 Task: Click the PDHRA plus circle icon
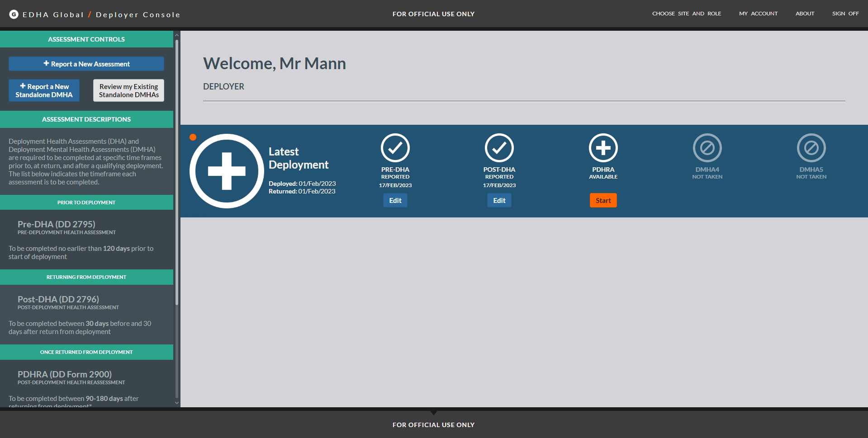pyautogui.click(x=603, y=148)
